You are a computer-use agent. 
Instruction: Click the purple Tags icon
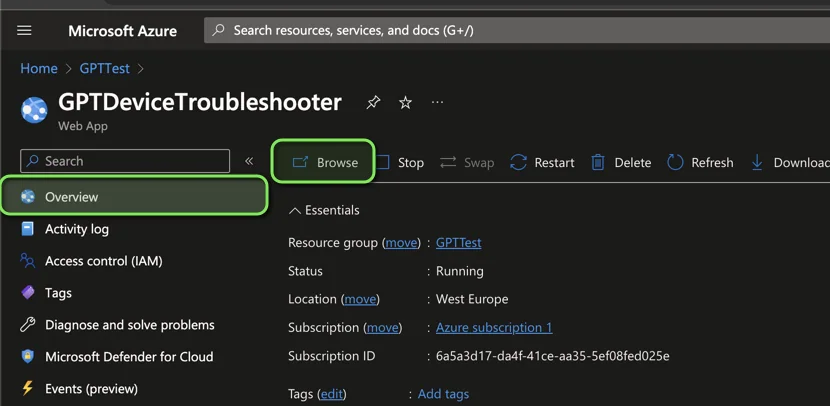point(28,293)
